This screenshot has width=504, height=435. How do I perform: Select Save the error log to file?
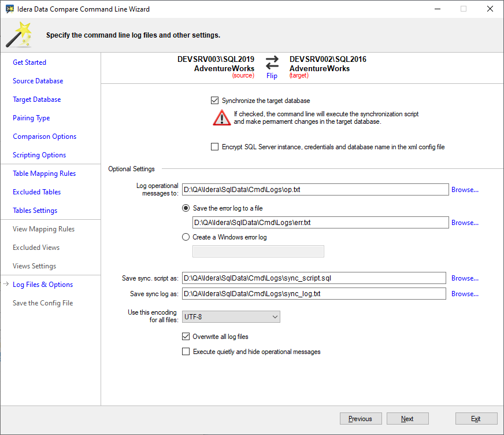pos(186,208)
